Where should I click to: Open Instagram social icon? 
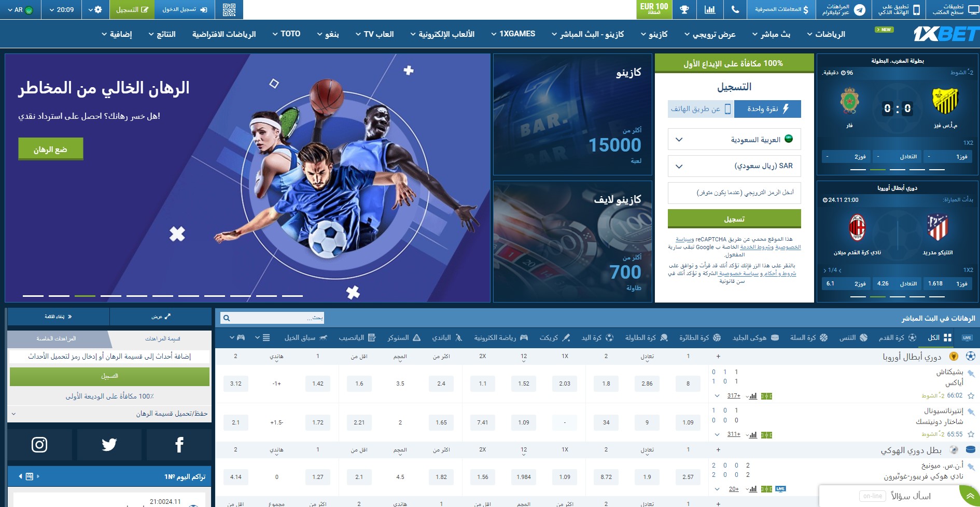39,445
